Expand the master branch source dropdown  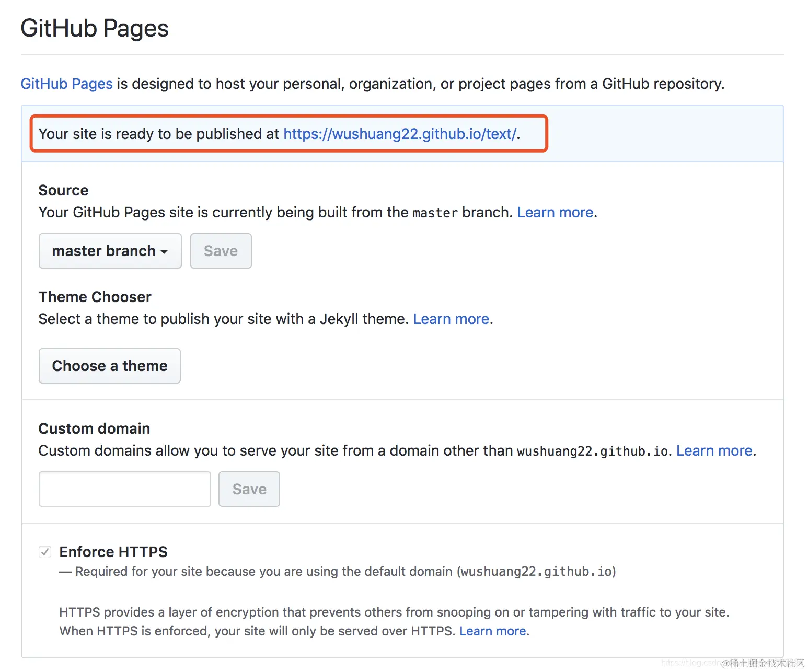tap(110, 251)
